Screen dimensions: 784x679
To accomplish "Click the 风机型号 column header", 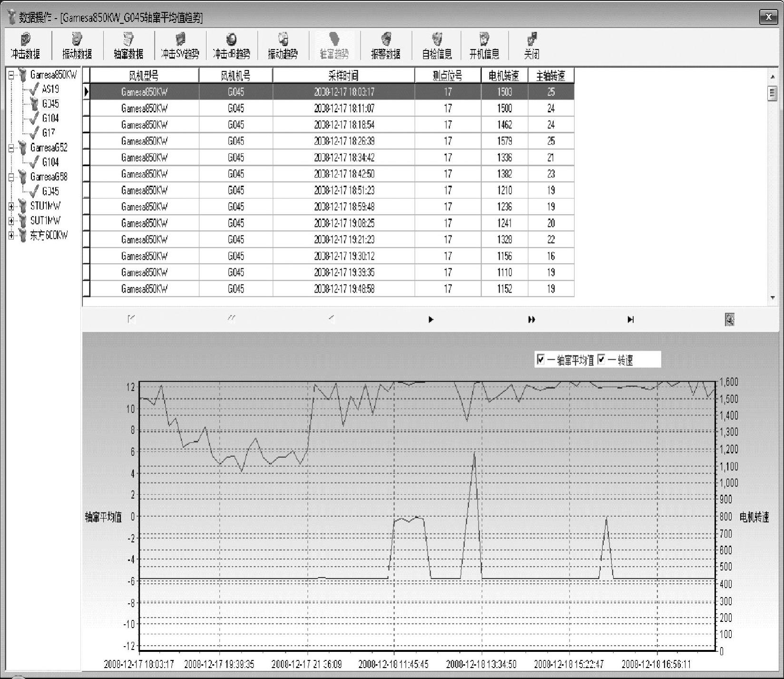I will coord(144,75).
